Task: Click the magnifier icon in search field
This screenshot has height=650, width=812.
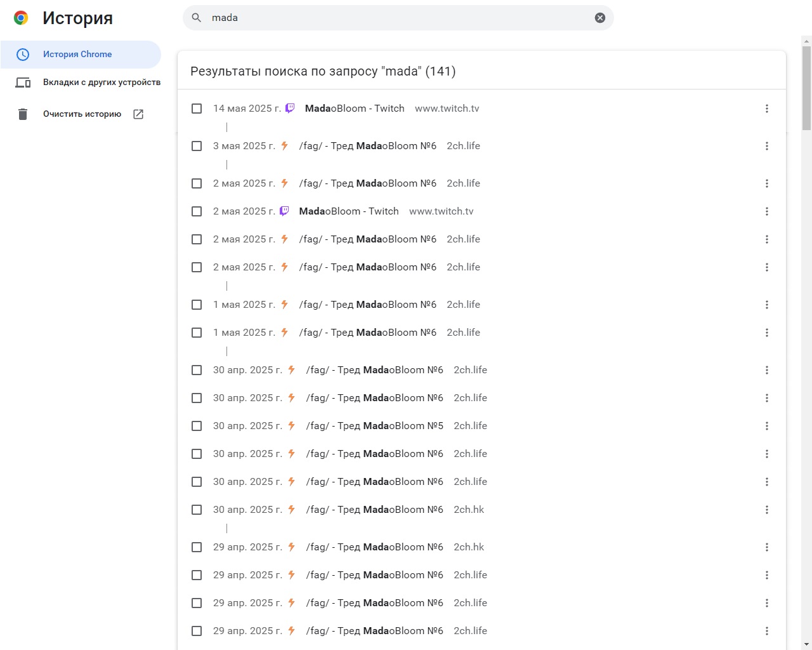Action: (x=197, y=18)
